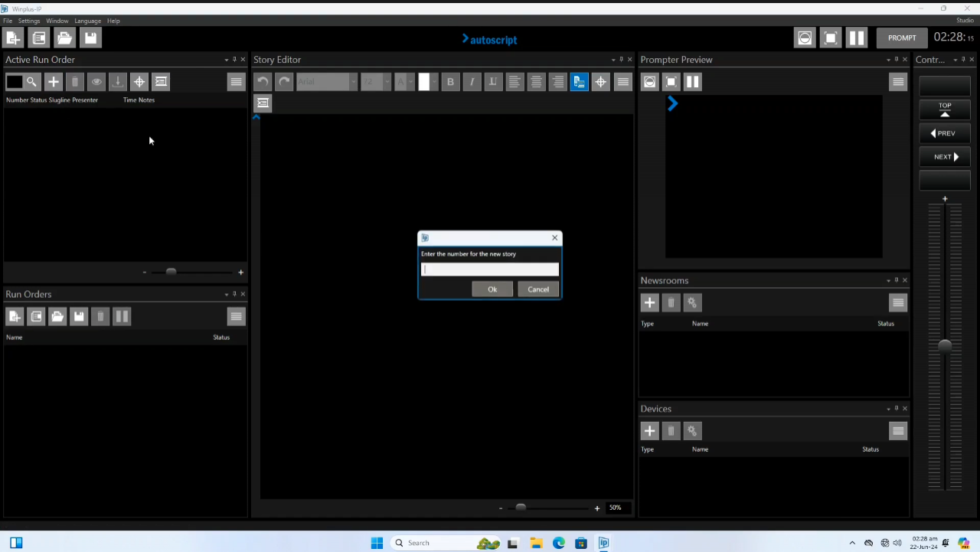The height and width of the screenshot is (552, 980).
Task: Toggle italic formatting in Story Editor
Action: [472, 82]
